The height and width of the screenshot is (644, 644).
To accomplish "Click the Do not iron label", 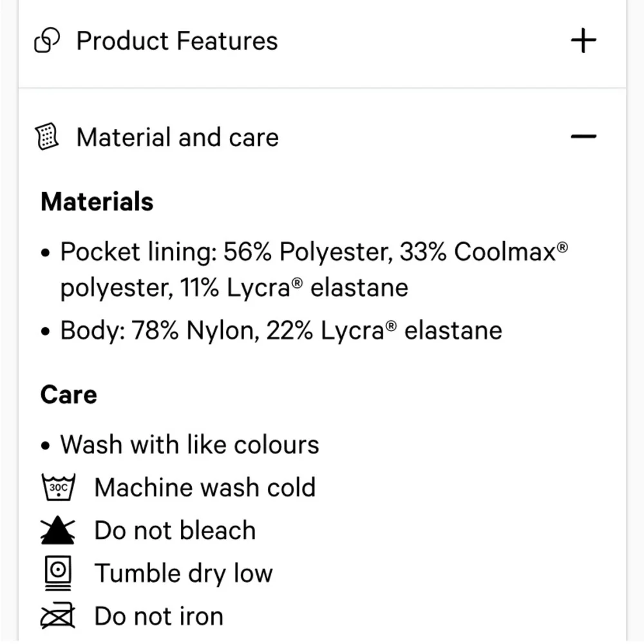I will click(159, 616).
